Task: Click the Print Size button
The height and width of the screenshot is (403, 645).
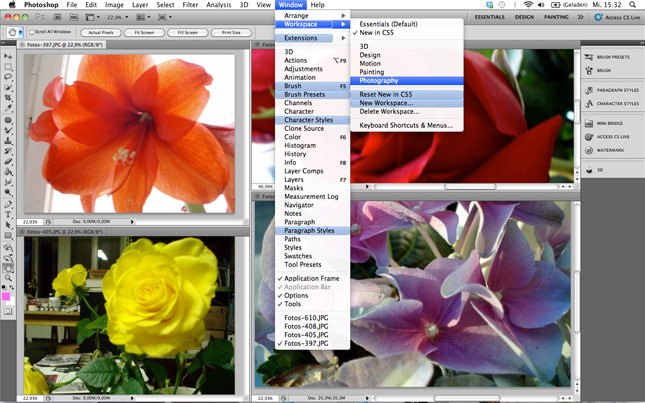Action: pyautogui.click(x=231, y=32)
